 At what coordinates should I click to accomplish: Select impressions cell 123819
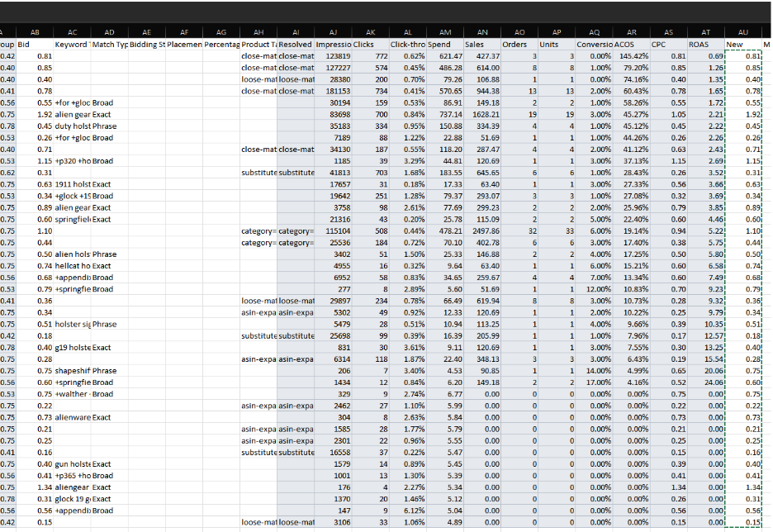334,56
